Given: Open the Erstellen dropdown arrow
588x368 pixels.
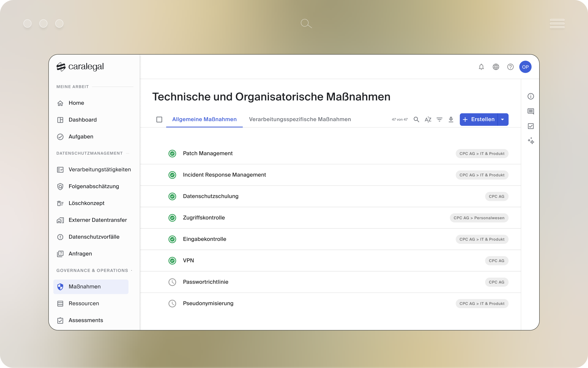Looking at the screenshot, I should point(502,120).
